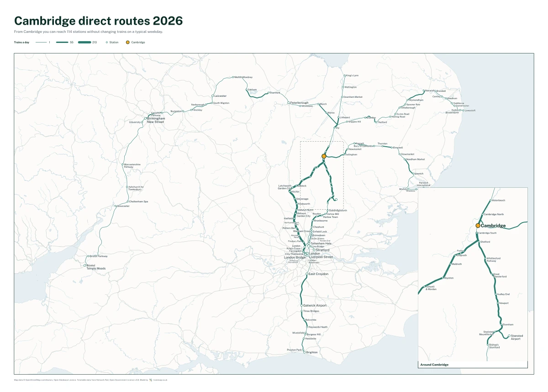The width and height of the screenshot is (548, 392).
Task: Click the 'Hitchin' station label
Action: click(x=295, y=191)
